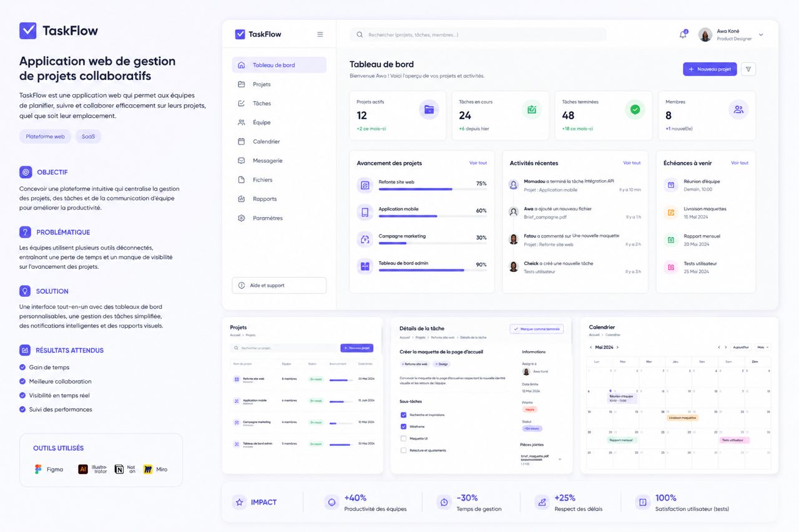Click Voir tout in Activités récentes

click(x=632, y=163)
